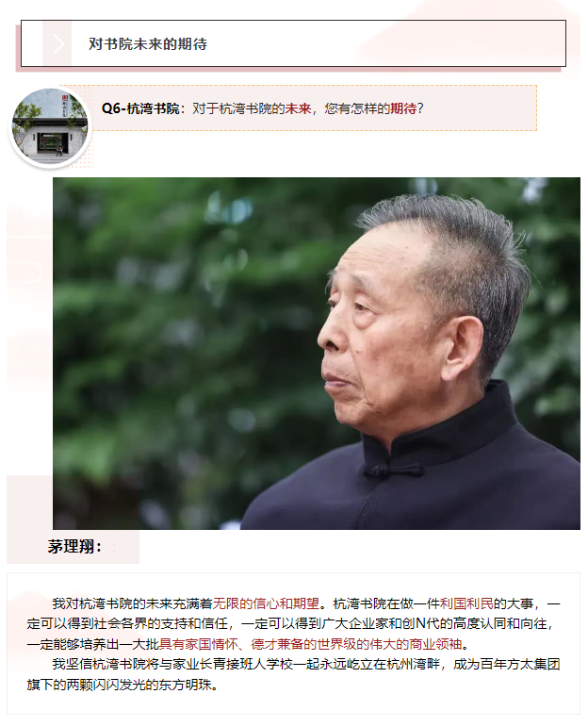The image size is (588, 727).
Task: Click the red highlighted word 期待
Action: pos(403,108)
